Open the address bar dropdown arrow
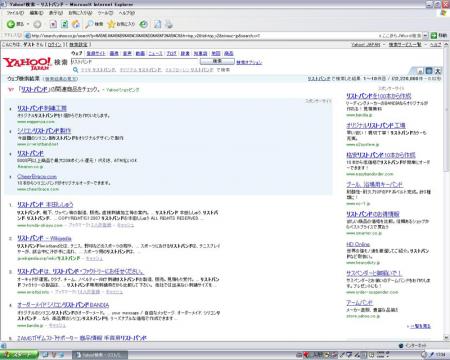Viewport: 450px width, 360px height. tap(426, 35)
